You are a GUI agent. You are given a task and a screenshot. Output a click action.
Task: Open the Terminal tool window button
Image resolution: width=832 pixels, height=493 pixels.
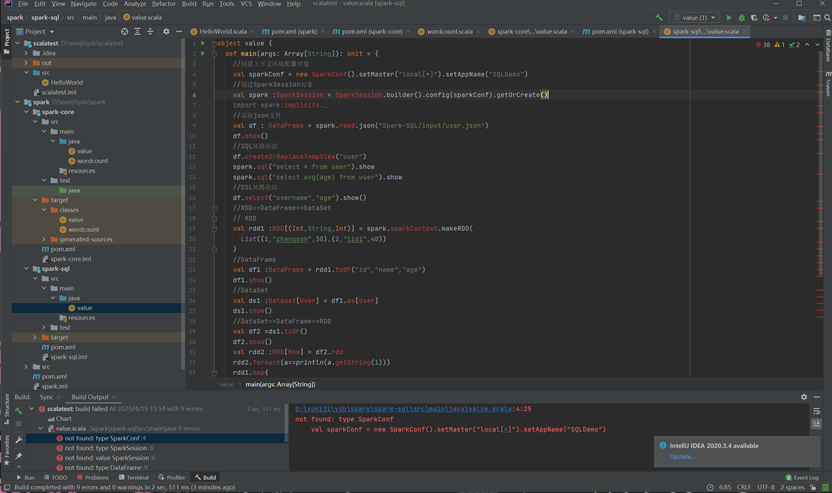click(134, 478)
